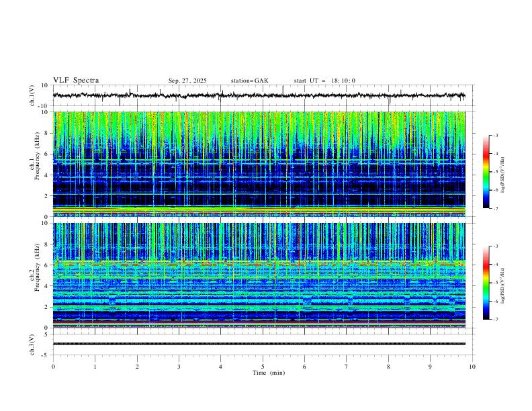Click time axis tick label "8"

(x=388, y=367)
